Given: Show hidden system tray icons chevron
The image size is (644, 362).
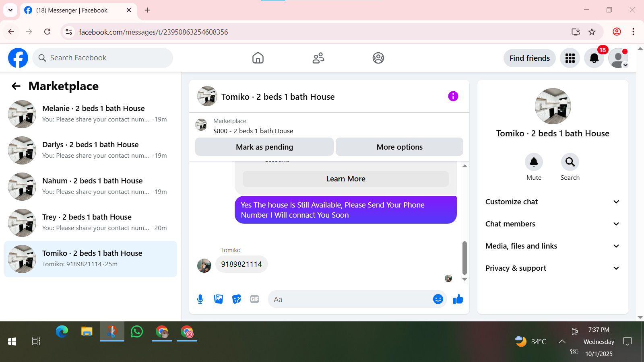Looking at the screenshot, I should 562,341.
